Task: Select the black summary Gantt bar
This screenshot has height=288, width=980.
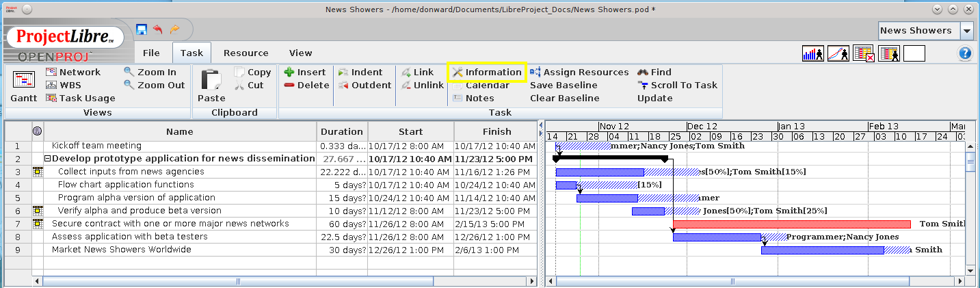Action: coord(610,159)
